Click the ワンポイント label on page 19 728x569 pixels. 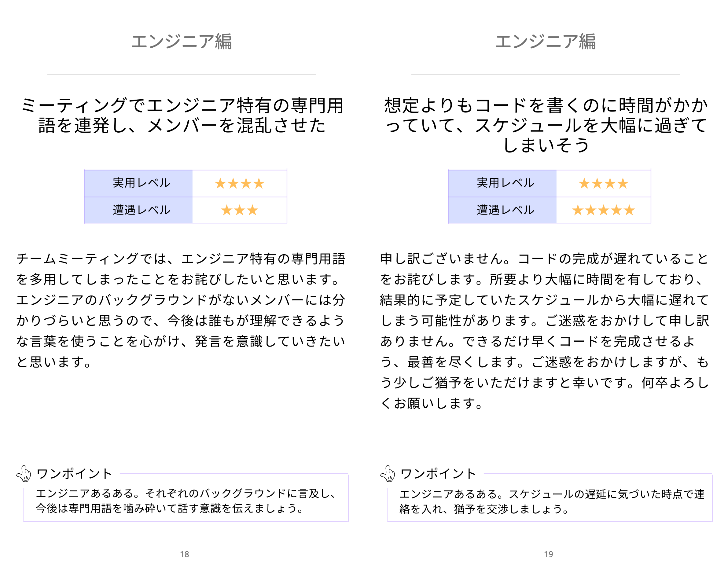[438, 474]
